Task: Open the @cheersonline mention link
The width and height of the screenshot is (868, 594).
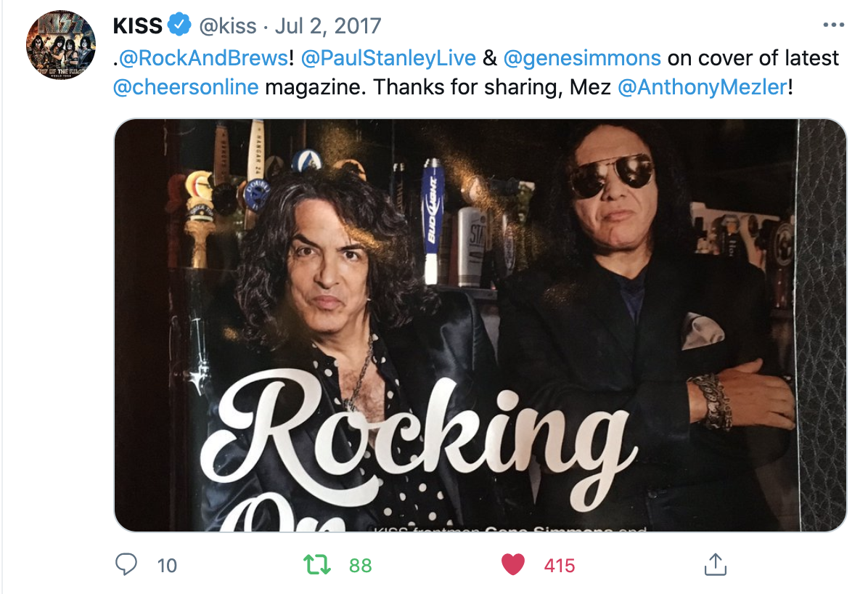Action: [186, 87]
